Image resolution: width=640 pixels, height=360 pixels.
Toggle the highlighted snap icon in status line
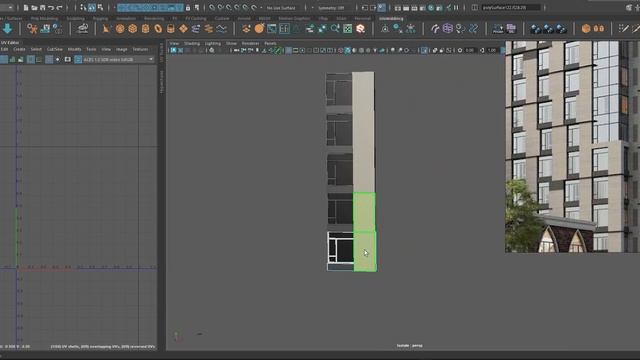(92, 7)
